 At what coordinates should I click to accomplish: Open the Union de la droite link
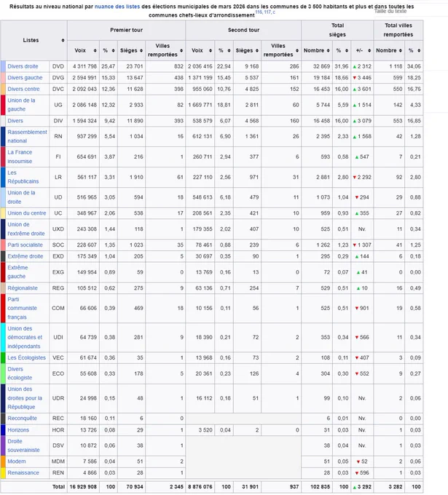coord(21,197)
